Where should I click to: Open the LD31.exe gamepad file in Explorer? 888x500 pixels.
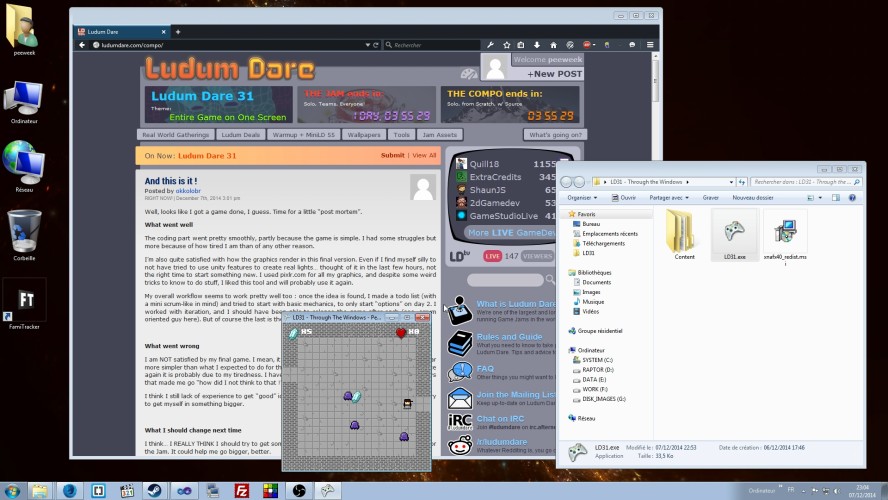point(734,235)
